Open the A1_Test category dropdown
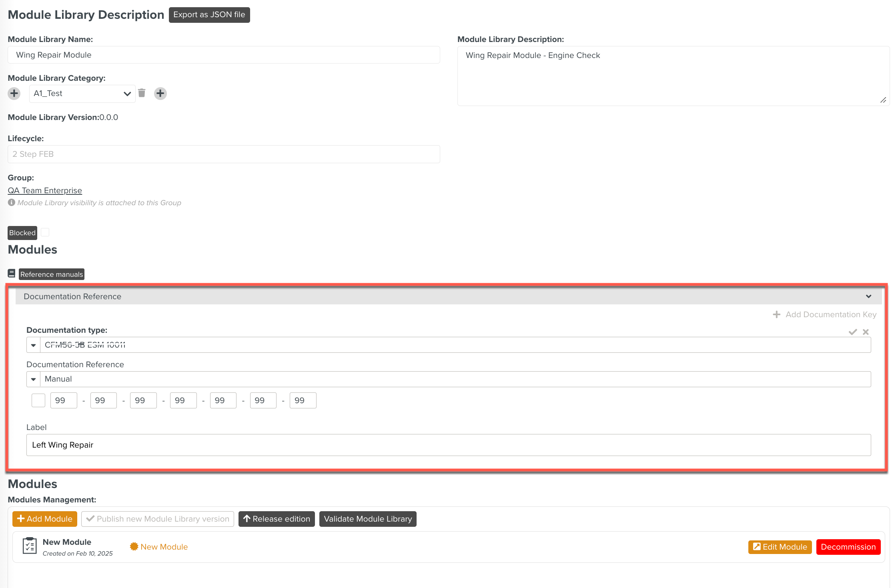 (82, 94)
